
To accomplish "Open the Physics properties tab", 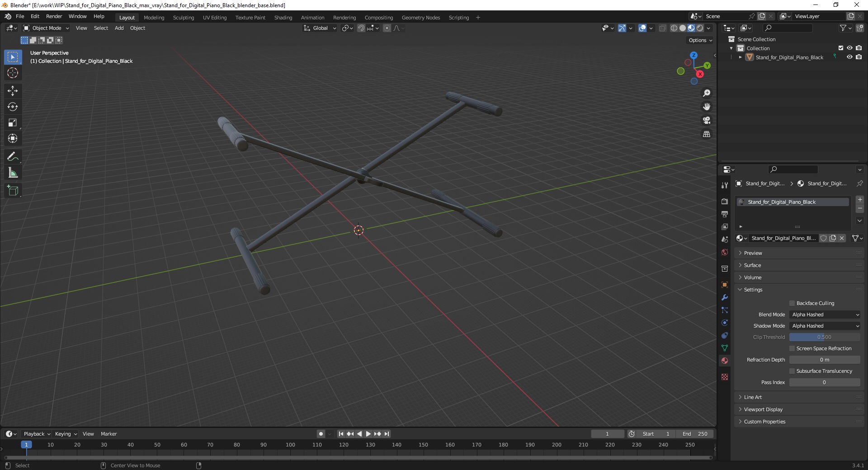I will [725, 323].
